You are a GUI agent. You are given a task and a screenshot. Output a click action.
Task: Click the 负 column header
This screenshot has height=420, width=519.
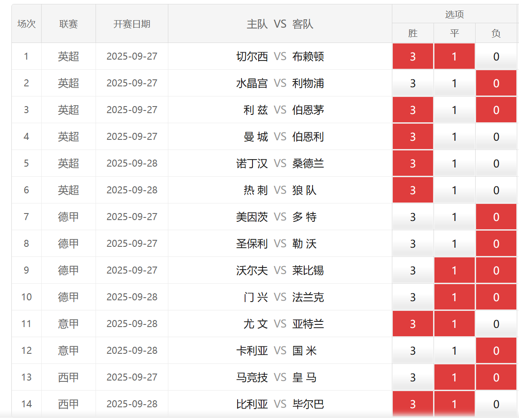pyautogui.click(x=496, y=33)
